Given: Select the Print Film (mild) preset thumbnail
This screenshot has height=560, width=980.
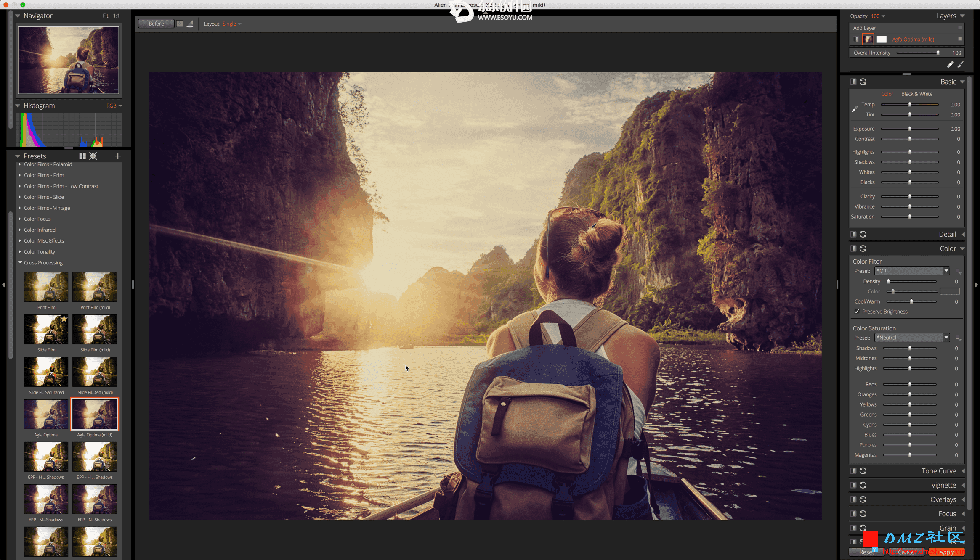Looking at the screenshot, I should point(95,287).
